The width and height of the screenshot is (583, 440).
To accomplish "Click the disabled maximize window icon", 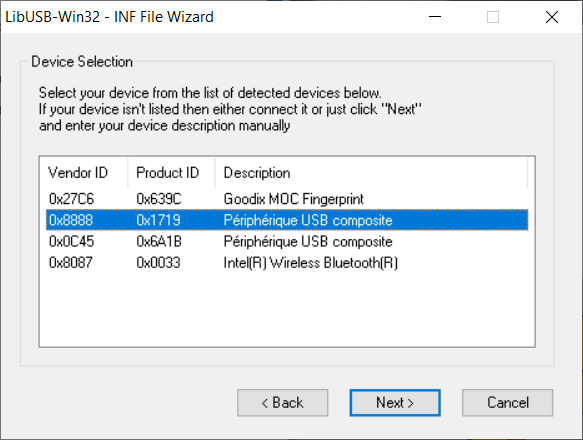I will point(493,17).
